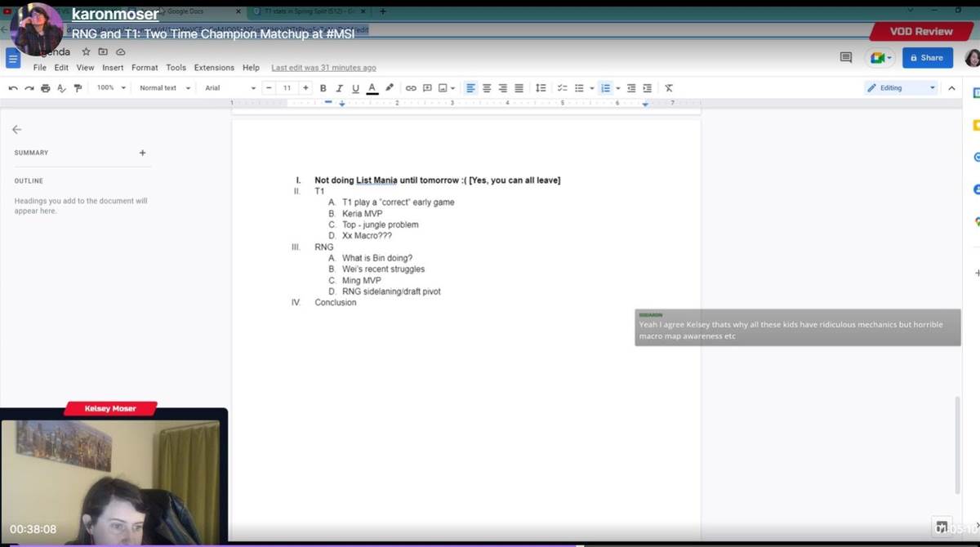
Task: Click the font size 11 field
Action: coord(287,88)
